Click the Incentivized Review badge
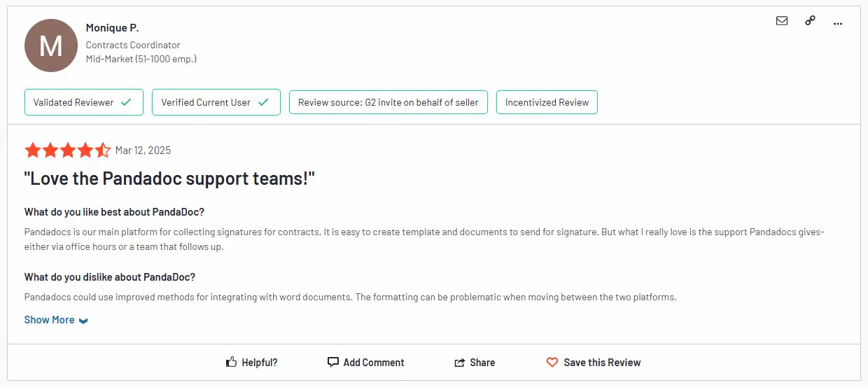This screenshot has width=868, height=385. coord(547,102)
